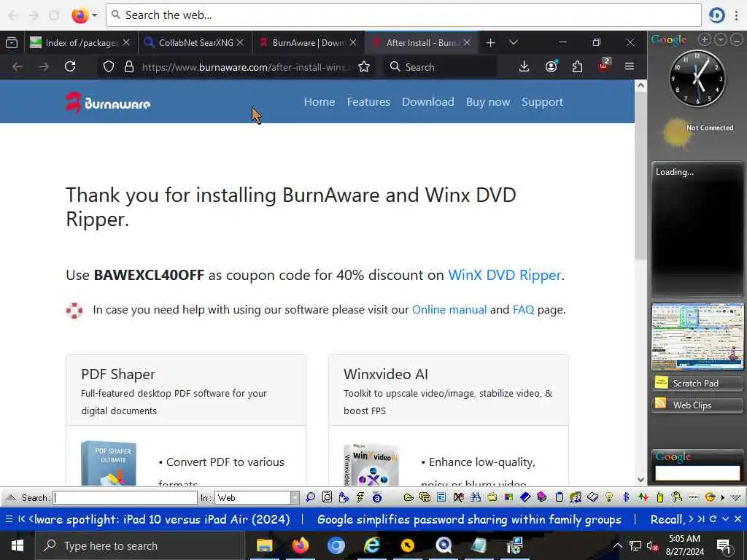Click the page vertical scrollbar thumb
Image resolution: width=747 pixels, height=560 pixels.
[x=640, y=176]
